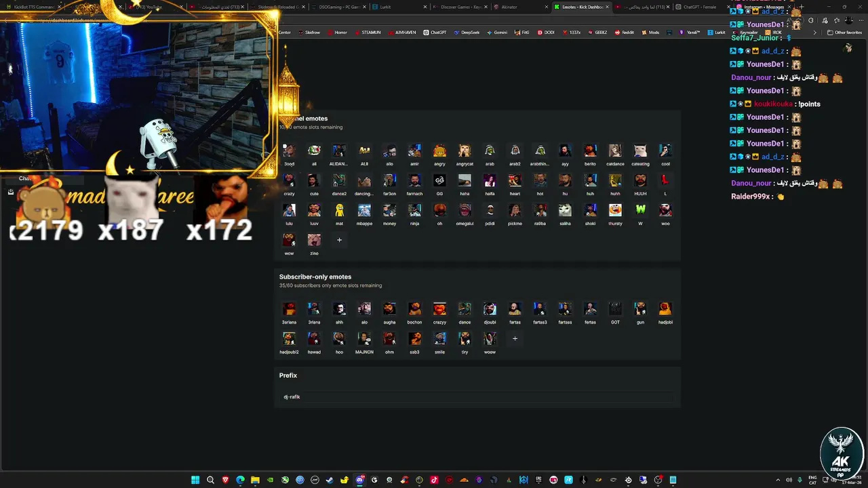This screenshot has width=868, height=488.
Task: Select subscriber emote 'GOT'
Action: tap(615, 309)
